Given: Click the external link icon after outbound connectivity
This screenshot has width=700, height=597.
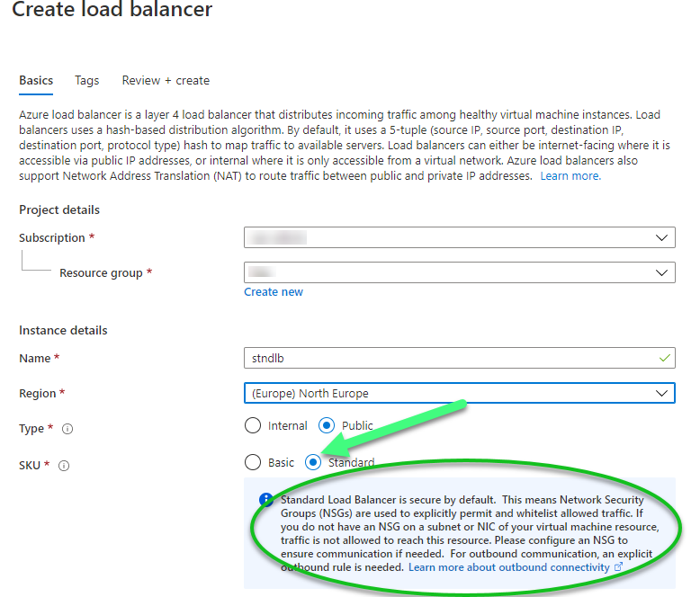Looking at the screenshot, I should tap(618, 567).
